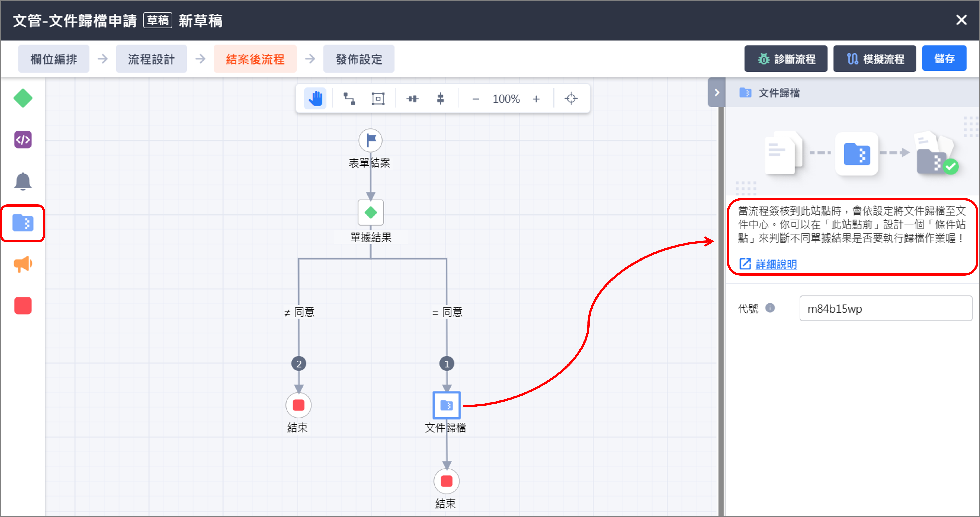Image resolution: width=980 pixels, height=517 pixels.
Task: Click the = 同意 branch label
Action: pyautogui.click(x=447, y=312)
